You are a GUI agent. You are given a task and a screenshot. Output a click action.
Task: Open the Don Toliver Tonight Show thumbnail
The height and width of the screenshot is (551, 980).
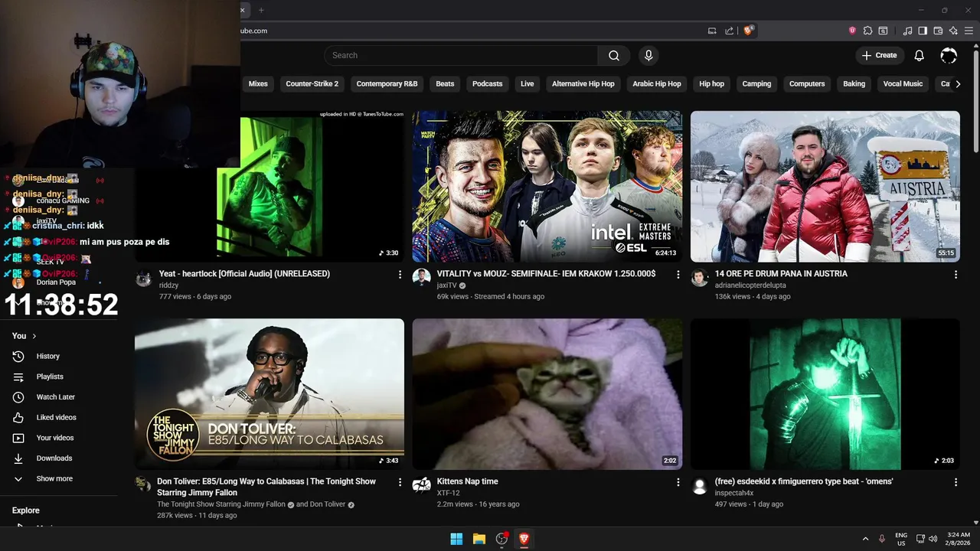tap(269, 394)
